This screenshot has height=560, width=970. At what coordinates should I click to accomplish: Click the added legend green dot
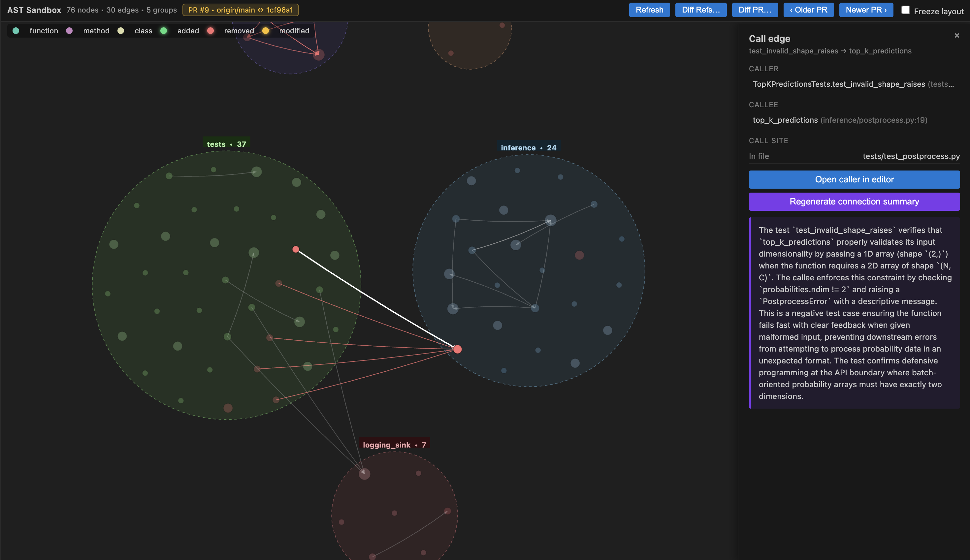(164, 31)
